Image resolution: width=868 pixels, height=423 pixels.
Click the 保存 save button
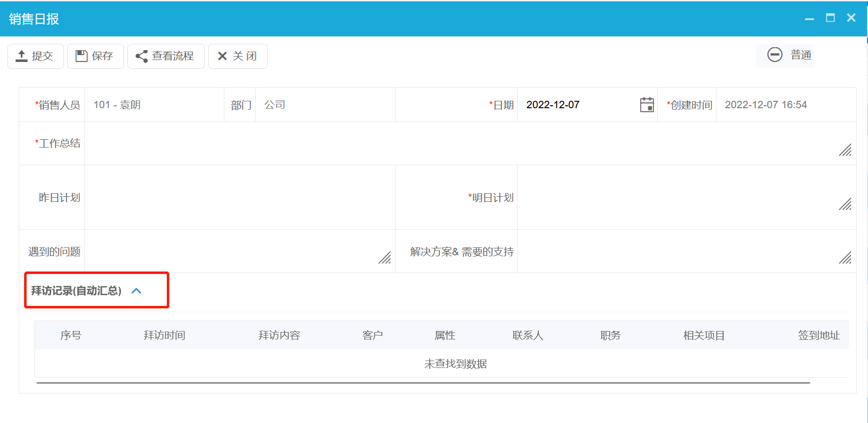(95, 56)
